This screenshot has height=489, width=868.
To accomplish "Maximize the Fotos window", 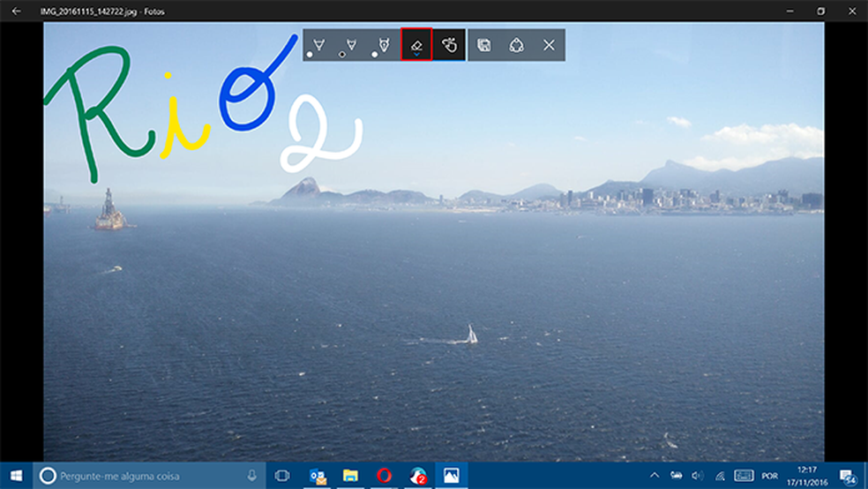I will 821,11.
